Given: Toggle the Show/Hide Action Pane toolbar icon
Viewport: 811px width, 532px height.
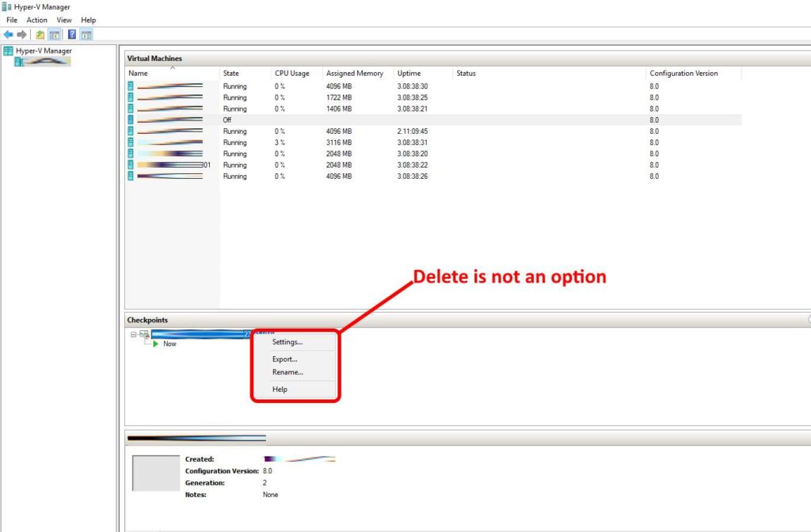Looking at the screenshot, I should [x=86, y=35].
